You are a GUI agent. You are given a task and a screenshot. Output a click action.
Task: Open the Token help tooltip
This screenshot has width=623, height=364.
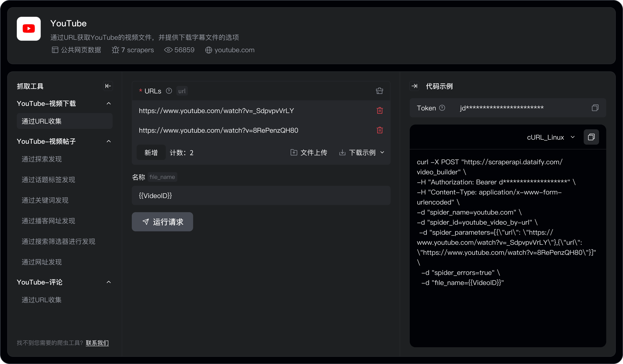[443, 108]
